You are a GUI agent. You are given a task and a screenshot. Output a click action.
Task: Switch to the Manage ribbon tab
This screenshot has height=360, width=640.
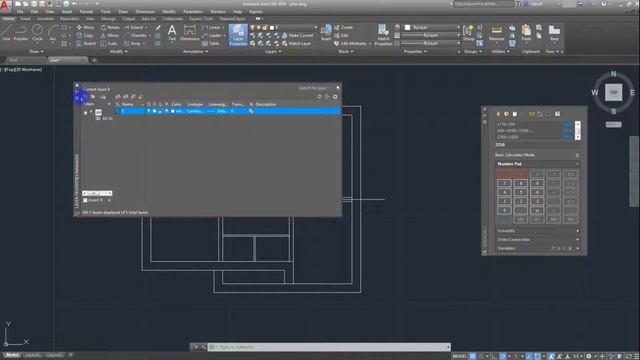point(108,19)
